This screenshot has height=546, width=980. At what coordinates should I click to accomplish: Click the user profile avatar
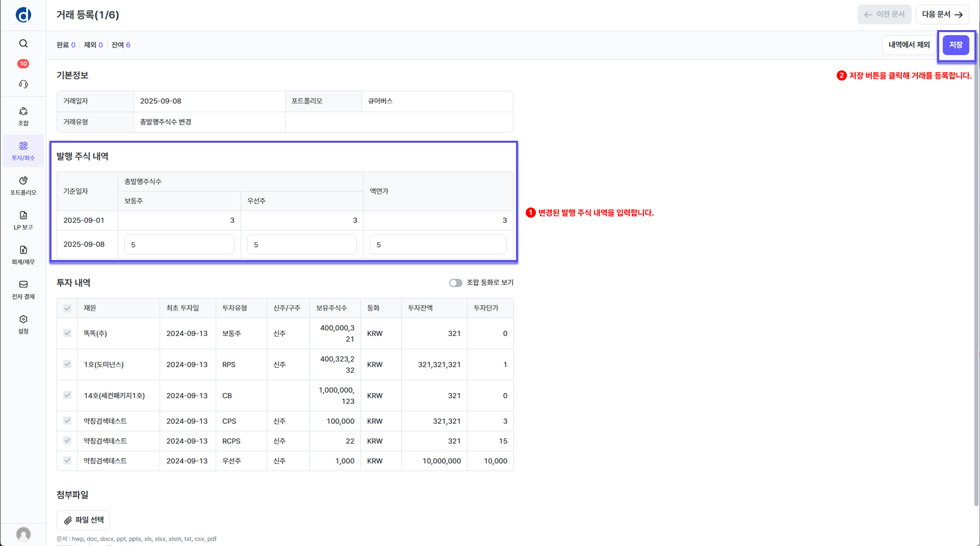coord(23,534)
